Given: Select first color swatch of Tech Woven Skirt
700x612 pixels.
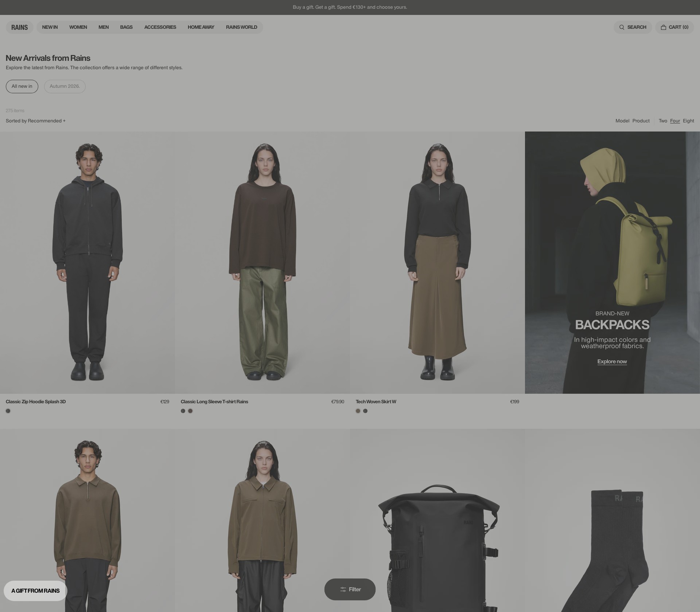Looking at the screenshot, I should (358, 411).
